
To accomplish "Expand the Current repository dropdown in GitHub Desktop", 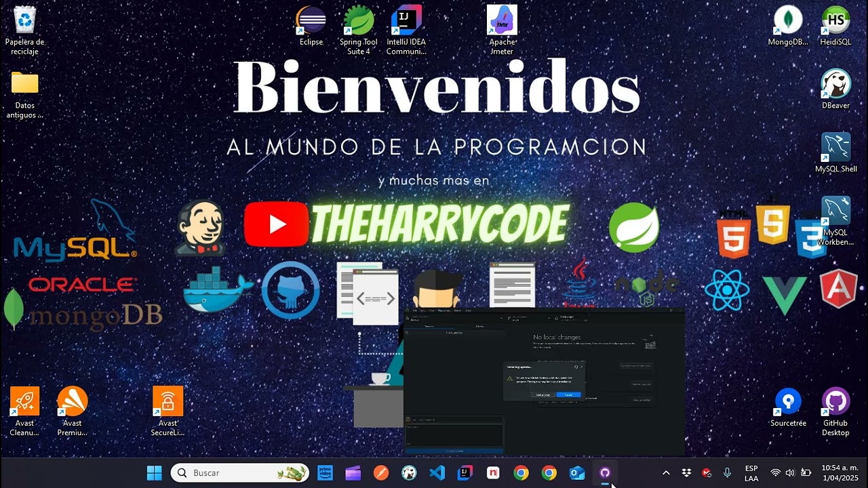I will click(x=454, y=319).
